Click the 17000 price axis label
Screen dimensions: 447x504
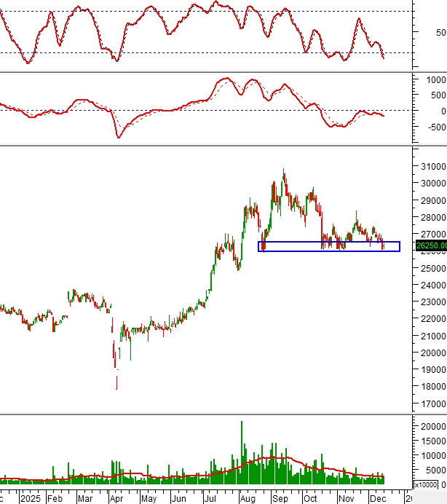pyautogui.click(x=431, y=403)
